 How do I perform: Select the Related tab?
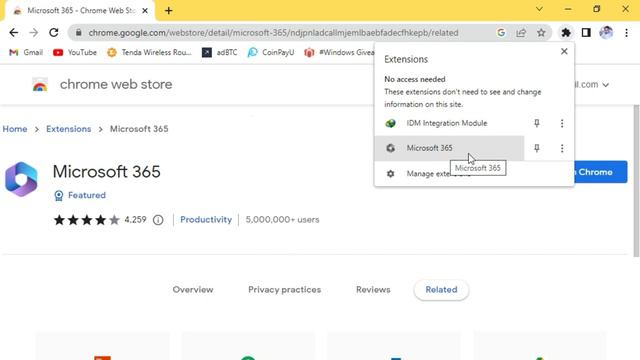point(441,290)
